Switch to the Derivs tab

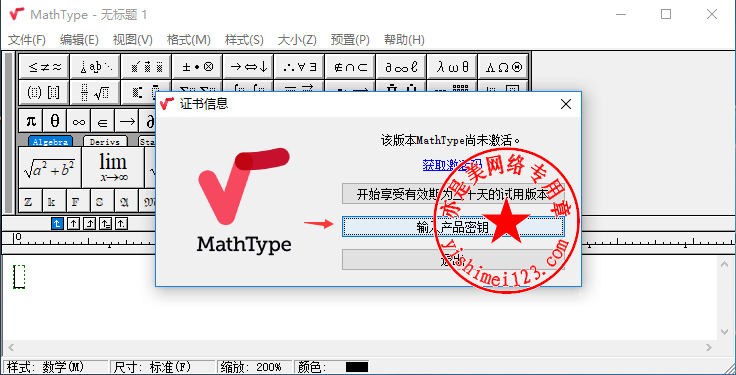pyautogui.click(x=105, y=141)
